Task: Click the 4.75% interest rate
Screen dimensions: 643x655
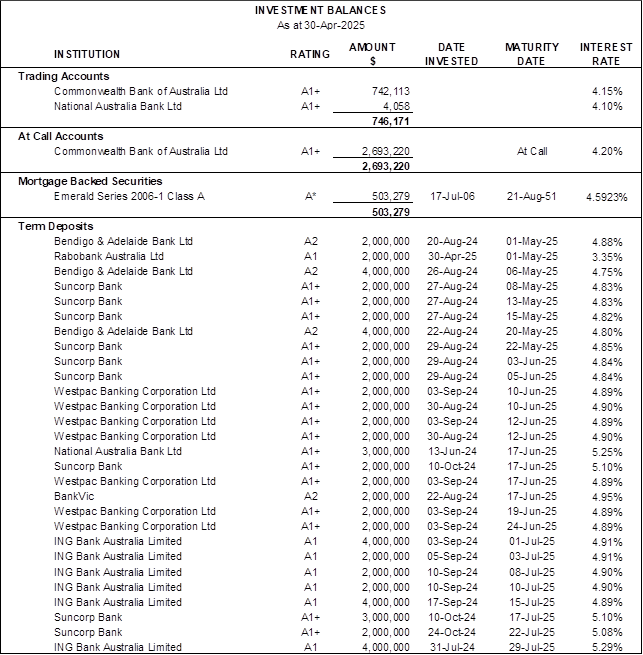Action: (607, 272)
